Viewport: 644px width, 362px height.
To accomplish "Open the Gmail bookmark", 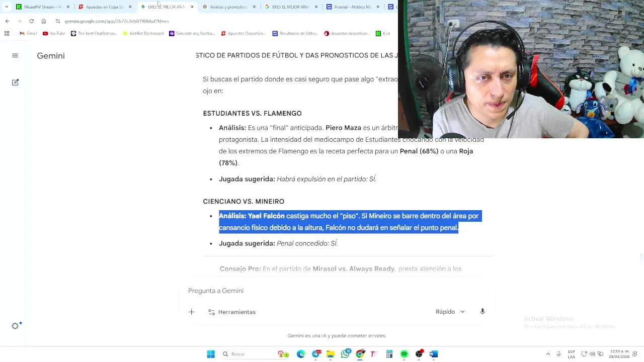I will tap(28, 33).
